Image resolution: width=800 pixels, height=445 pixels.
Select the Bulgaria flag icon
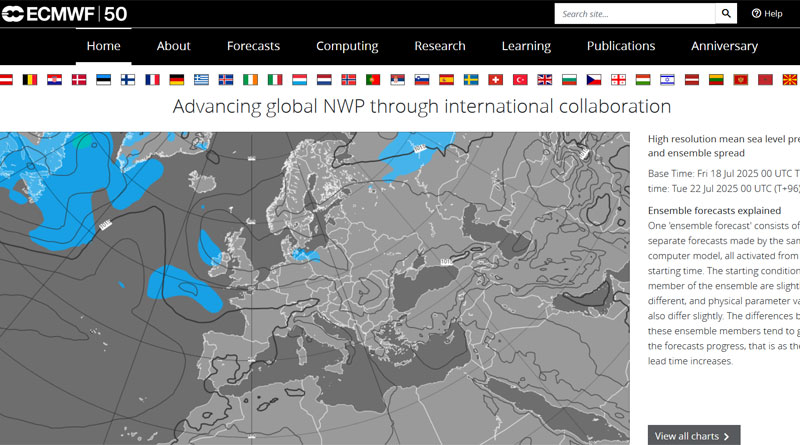point(568,80)
